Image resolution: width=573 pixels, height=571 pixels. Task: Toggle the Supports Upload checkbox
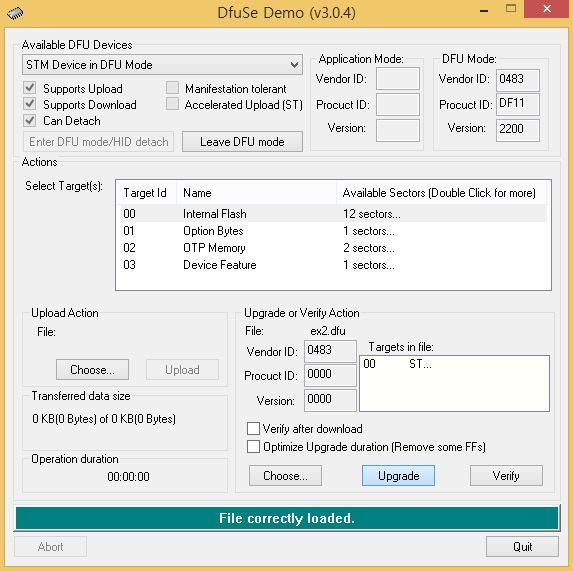click(x=30, y=88)
